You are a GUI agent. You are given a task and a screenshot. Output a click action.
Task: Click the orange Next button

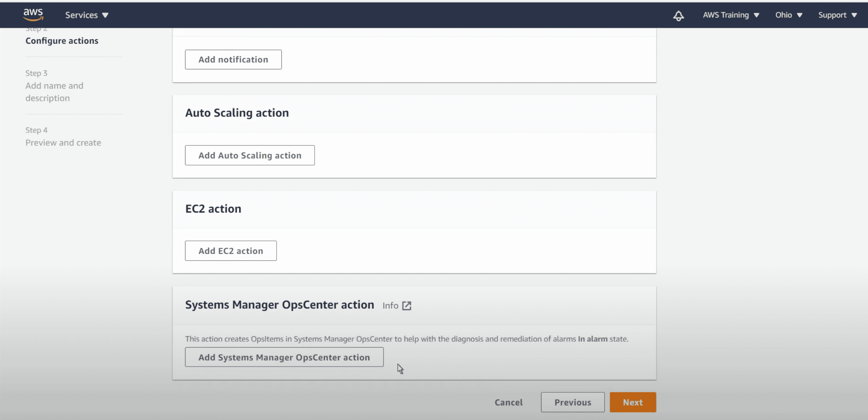[x=633, y=402]
